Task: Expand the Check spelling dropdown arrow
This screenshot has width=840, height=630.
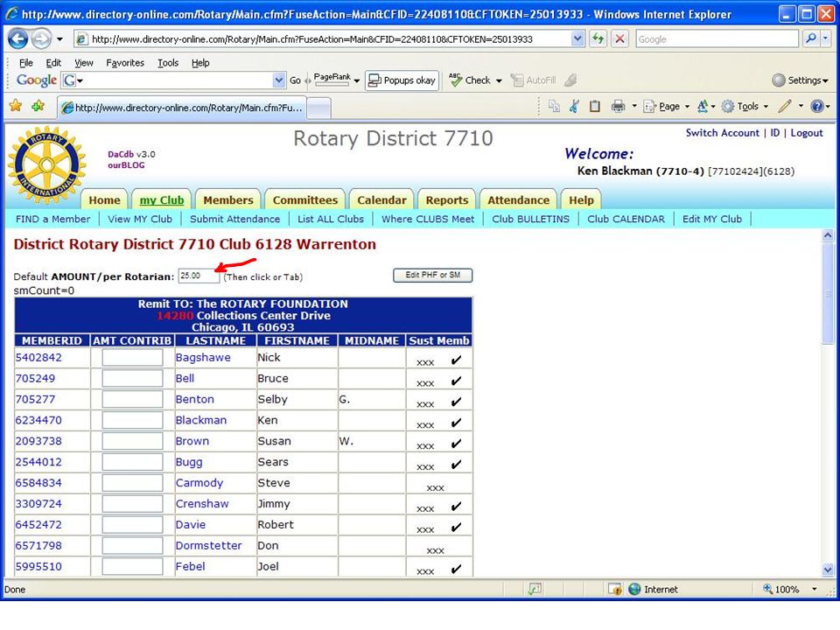Action: click(x=499, y=80)
